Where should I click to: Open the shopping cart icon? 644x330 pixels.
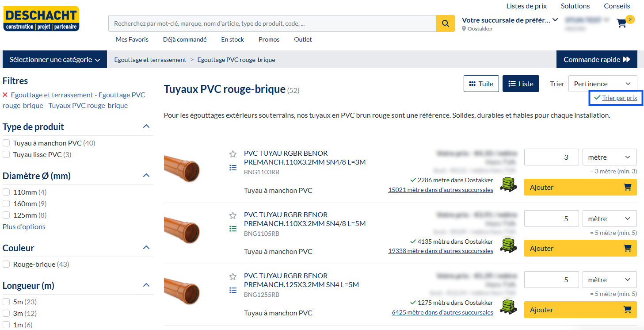[x=622, y=23]
